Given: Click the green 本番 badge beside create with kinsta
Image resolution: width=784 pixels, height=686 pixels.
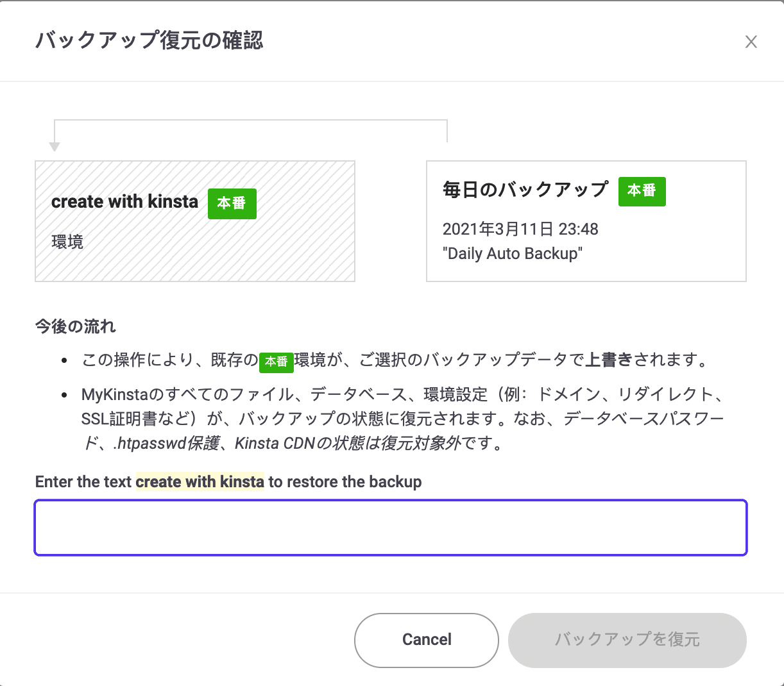Looking at the screenshot, I should 232,204.
